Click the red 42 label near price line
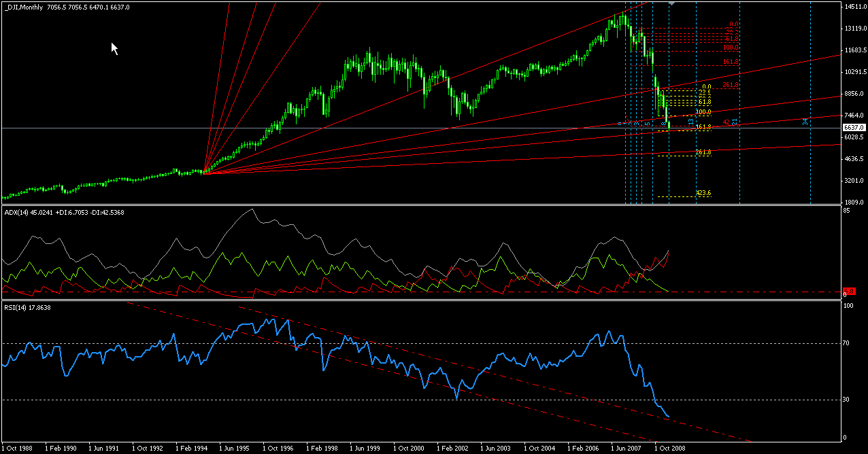 (726, 122)
